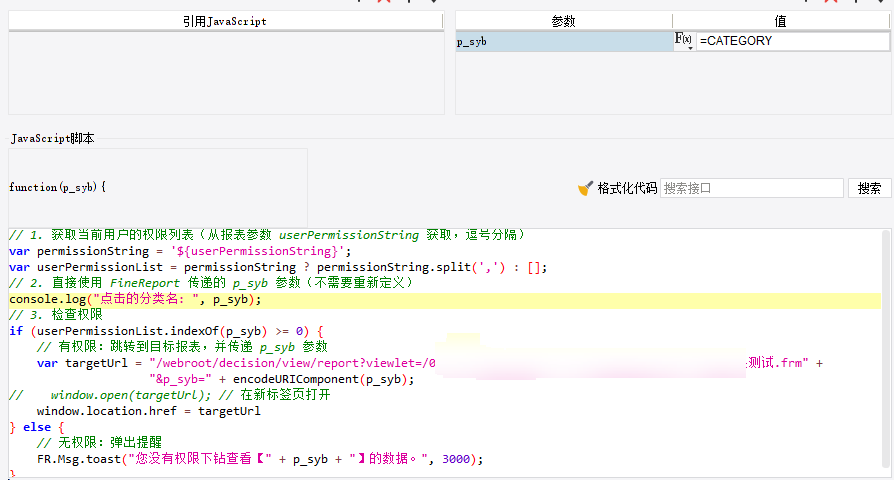Focus the 搜索接口 search field

(x=751, y=188)
